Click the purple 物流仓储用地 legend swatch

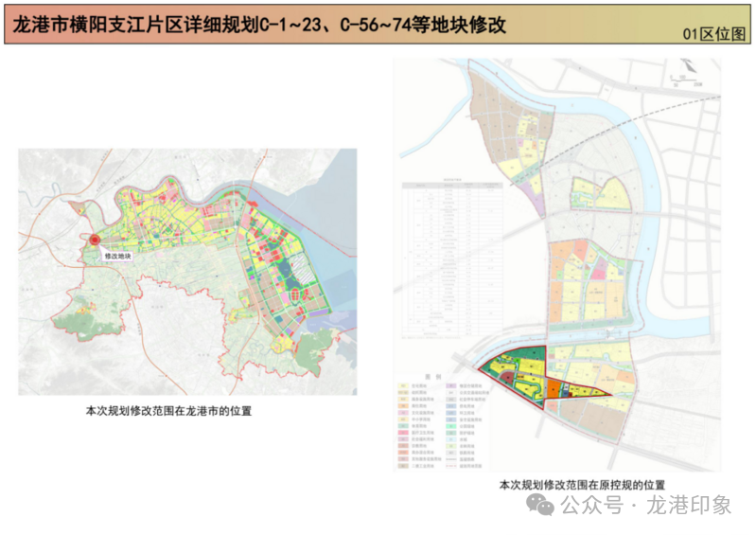[x=451, y=386]
